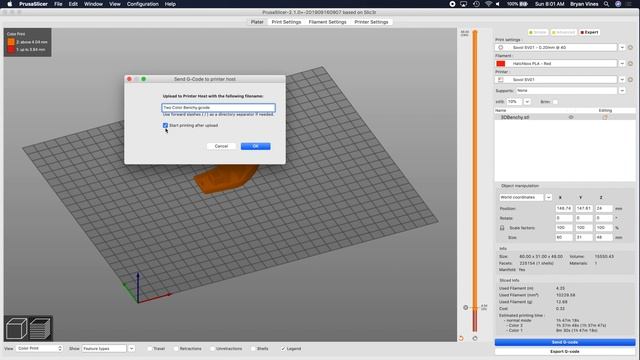
Task: Open the View Color Print selector
Action: [39, 348]
